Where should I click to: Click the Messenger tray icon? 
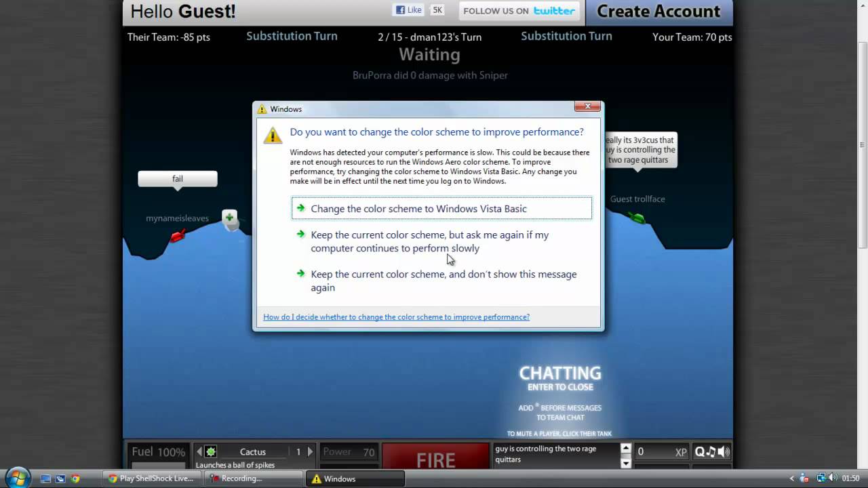tap(804, 479)
